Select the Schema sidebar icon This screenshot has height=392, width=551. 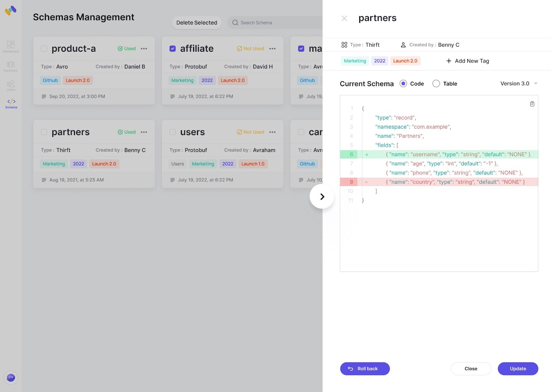point(11,103)
